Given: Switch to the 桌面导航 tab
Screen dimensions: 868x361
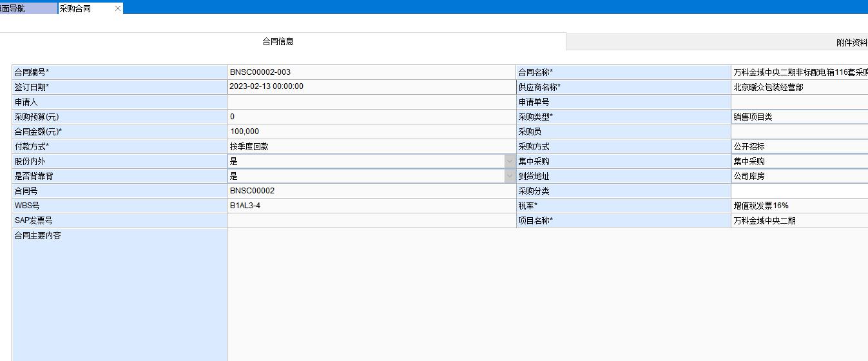Looking at the screenshot, I should coord(27,8).
